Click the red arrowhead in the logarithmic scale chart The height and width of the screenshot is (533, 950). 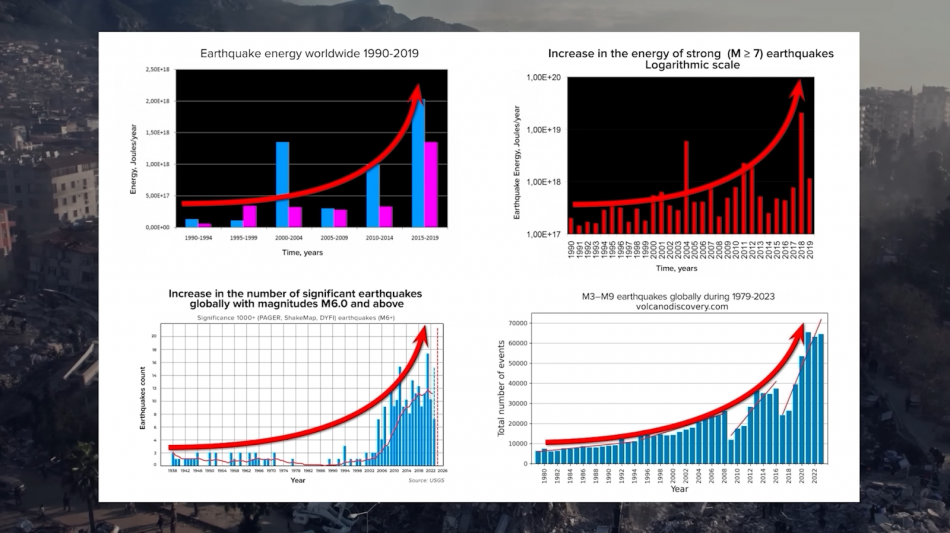pyautogui.click(x=798, y=91)
